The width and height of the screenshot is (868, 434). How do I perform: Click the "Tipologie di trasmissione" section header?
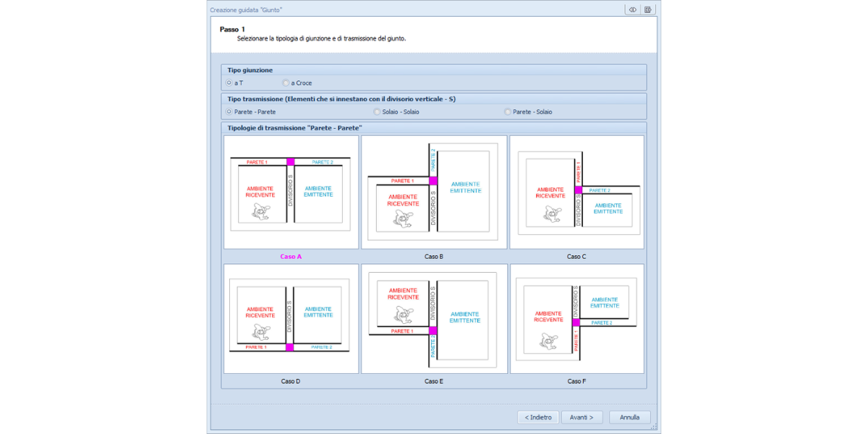[x=295, y=128]
